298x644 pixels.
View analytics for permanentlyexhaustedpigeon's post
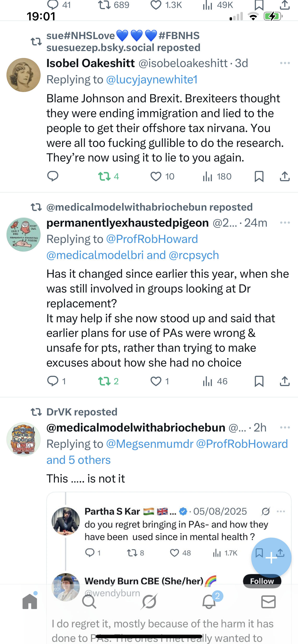[x=208, y=381]
